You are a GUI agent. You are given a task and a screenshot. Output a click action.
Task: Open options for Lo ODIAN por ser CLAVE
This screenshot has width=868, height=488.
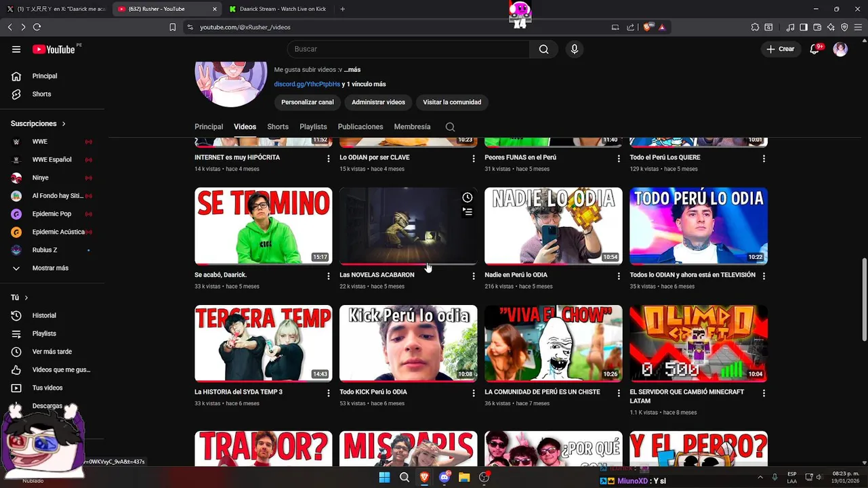(474, 159)
